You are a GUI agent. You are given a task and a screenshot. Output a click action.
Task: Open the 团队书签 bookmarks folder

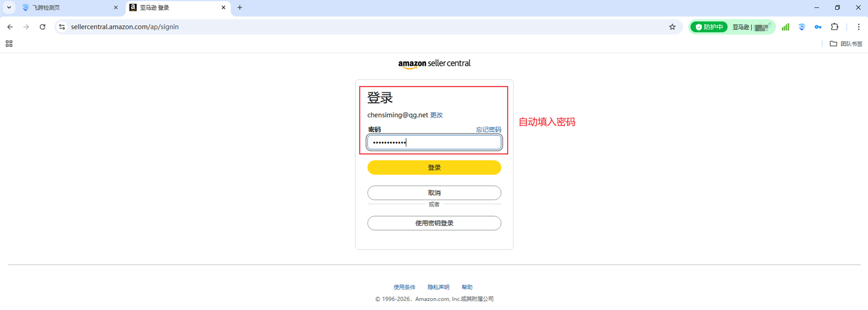(x=846, y=44)
